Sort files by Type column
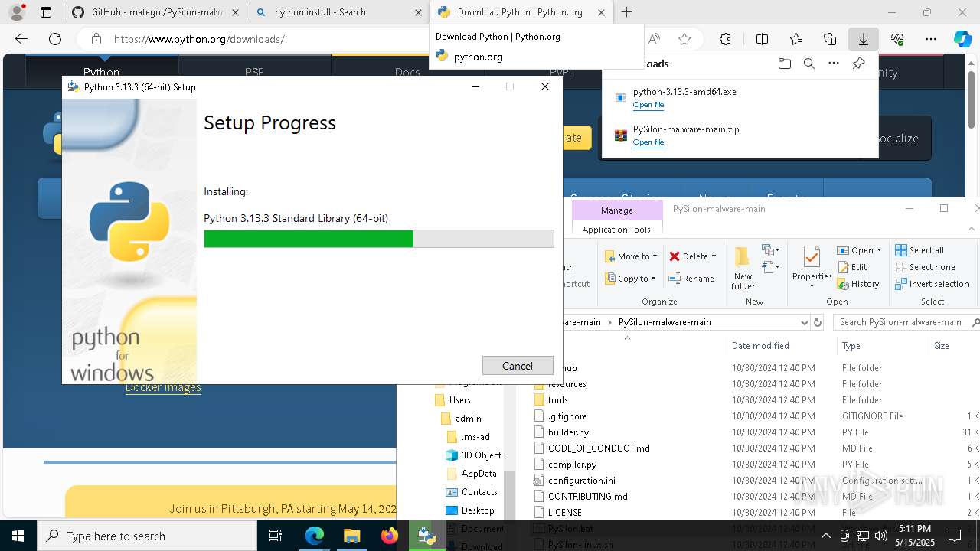 click(884, 346)
